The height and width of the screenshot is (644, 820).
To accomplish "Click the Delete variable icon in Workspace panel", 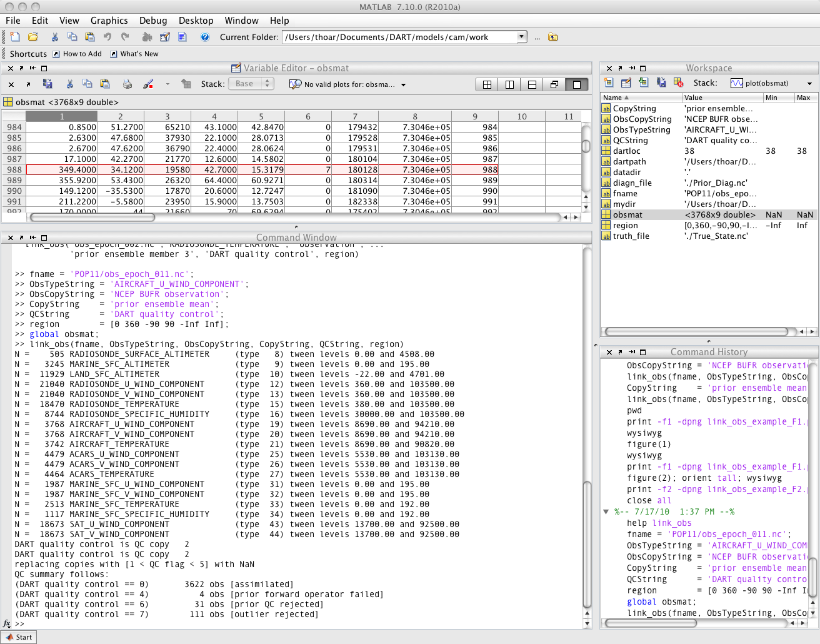I will point(679,83).
